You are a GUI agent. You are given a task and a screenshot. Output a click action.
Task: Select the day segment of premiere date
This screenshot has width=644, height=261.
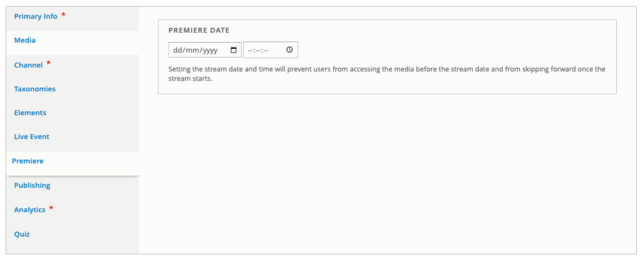(x=177, y=50)
